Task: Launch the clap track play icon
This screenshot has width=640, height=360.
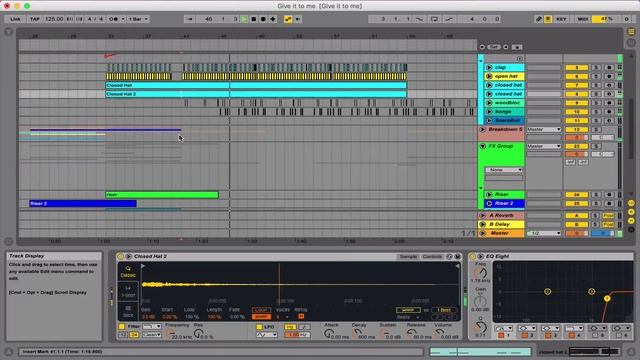Action: (489, 67)
